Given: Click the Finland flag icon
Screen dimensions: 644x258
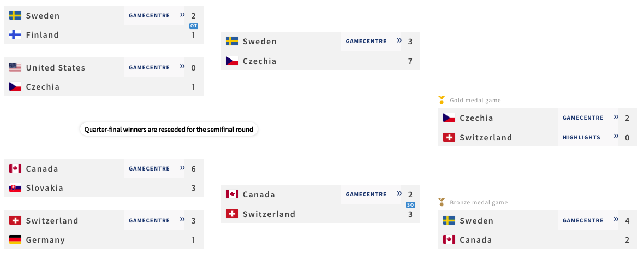Looking at the screenshot, I should [15, 34].
